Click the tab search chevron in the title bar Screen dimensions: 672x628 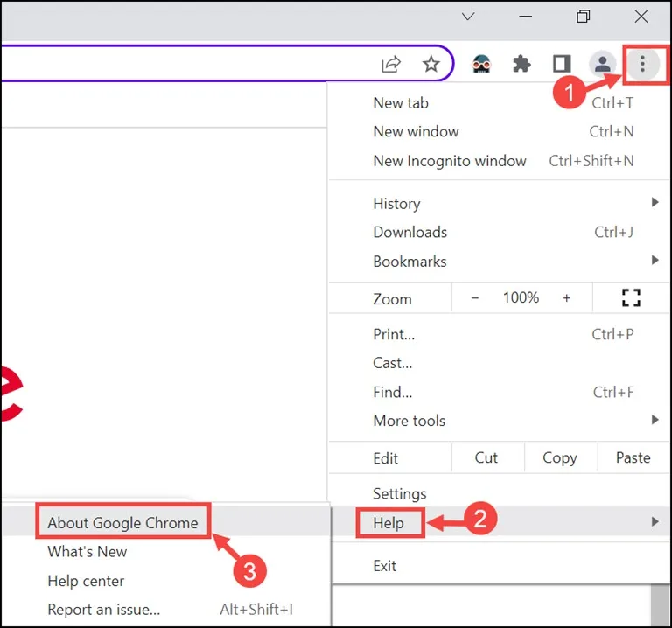click(468, 17)
